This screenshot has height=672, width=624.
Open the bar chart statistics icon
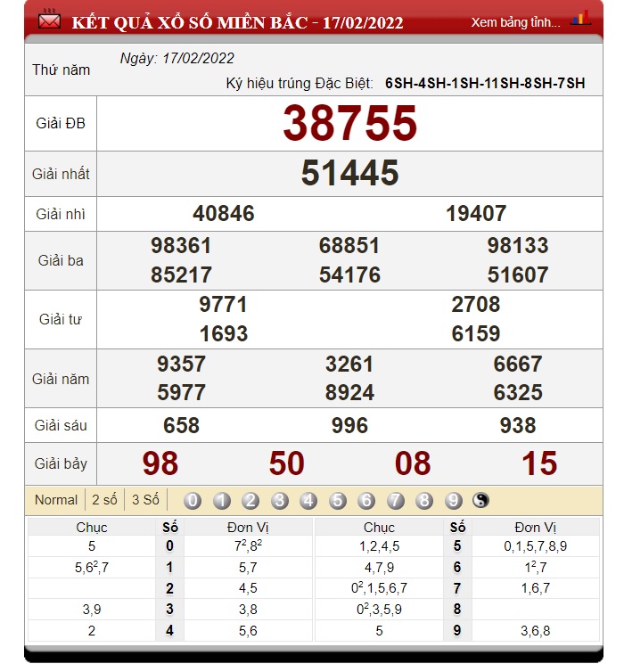[580, 19]
